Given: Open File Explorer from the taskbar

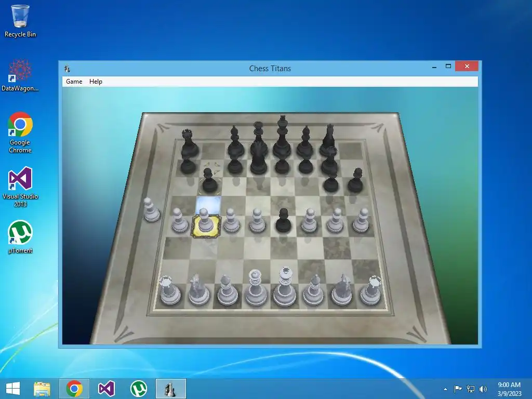Looking at the screenshot, I should click(42, 389).
